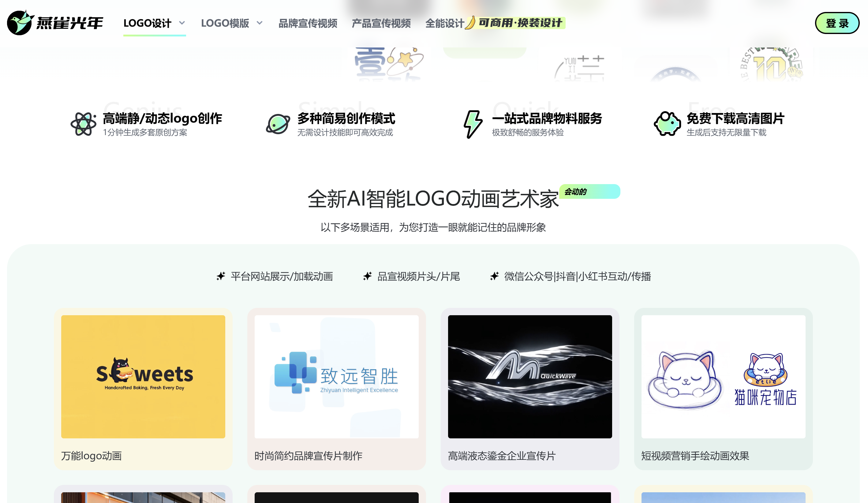
Task: Click the 可商用·换装设计 badge
Action: pos(520,23)
